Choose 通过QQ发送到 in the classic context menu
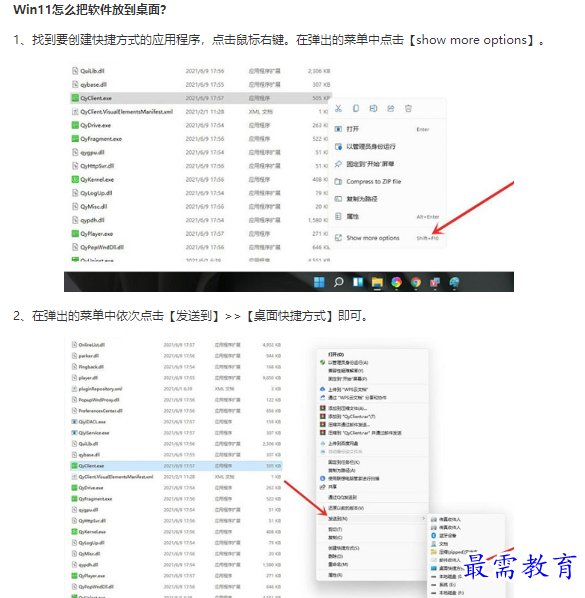585x598 pixels. (x=372, y=497)
